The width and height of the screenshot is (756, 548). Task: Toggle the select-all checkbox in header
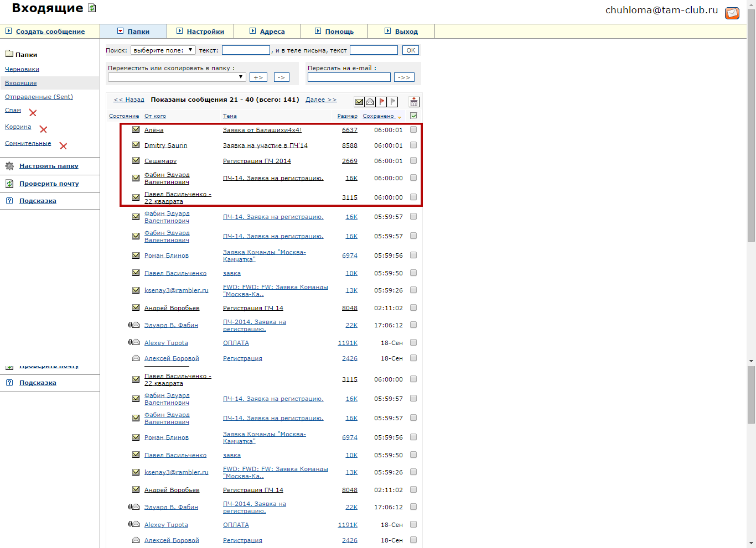[x=413, y=116]
